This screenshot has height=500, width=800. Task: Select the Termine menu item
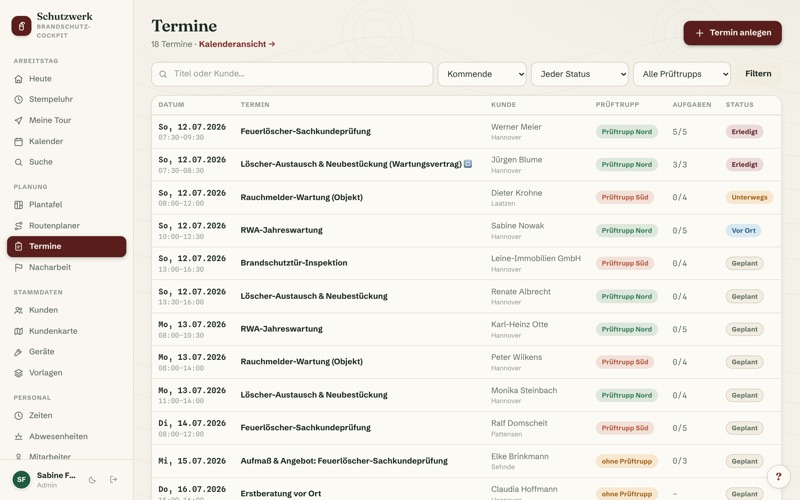click(66, 246)
